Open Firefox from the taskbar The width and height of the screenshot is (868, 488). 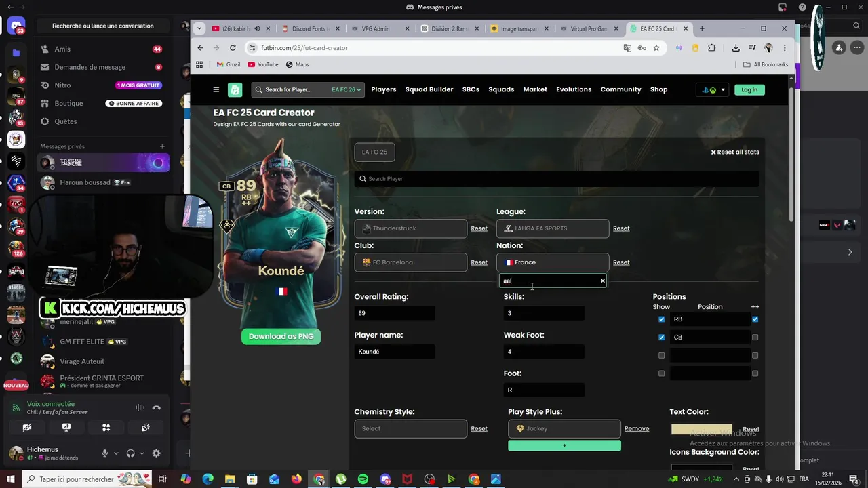296,479
